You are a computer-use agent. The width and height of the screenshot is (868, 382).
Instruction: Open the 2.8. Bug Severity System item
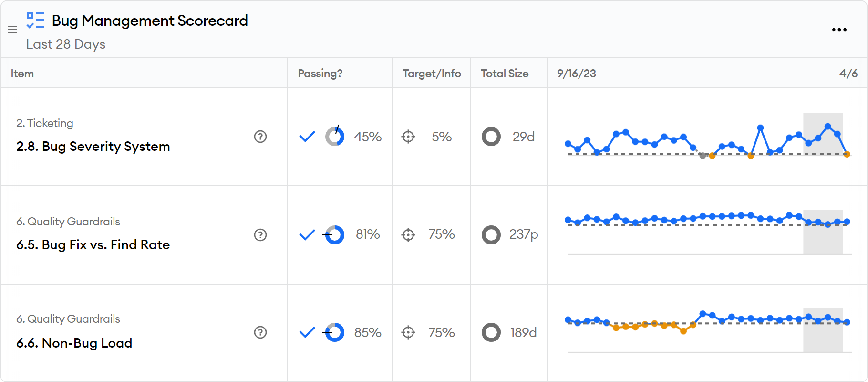[93, 147]
